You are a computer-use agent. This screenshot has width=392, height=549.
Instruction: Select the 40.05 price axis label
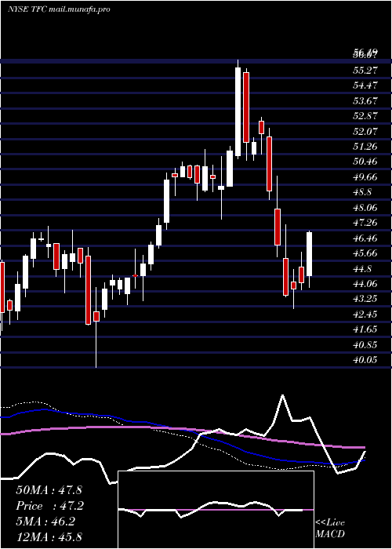[x=365, y=359]
